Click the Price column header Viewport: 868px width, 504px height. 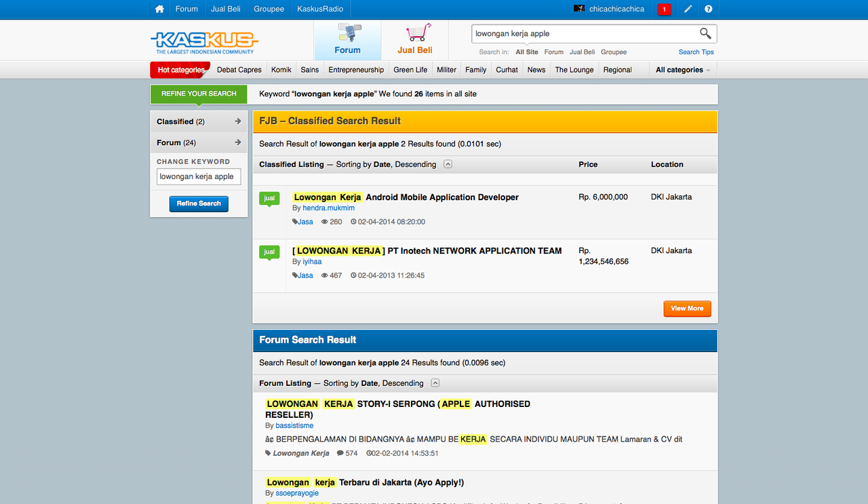click(588, 164)
